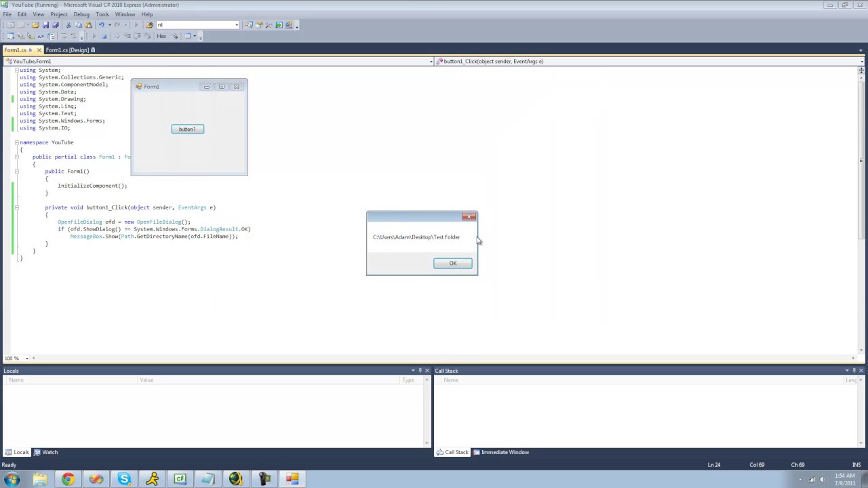This screenshot has width=868, height=488.
Task: Click button1 on the Form1 window
Action: click(x=188, y=129)
